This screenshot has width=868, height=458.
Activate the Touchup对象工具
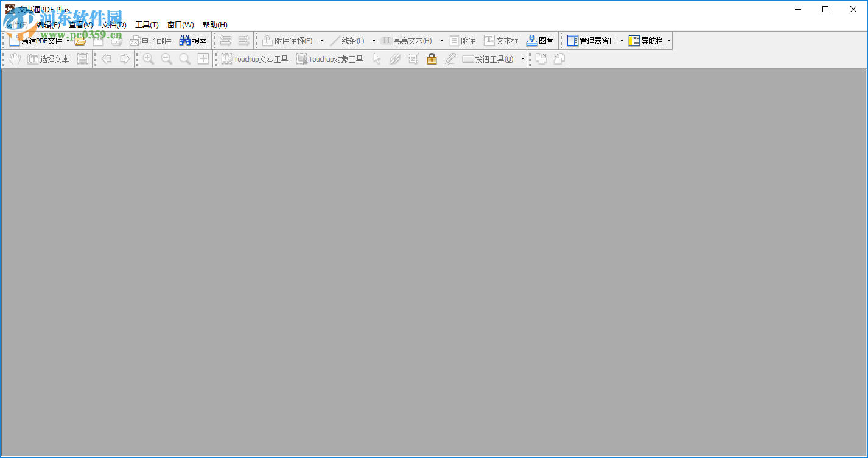pos(329,58)
